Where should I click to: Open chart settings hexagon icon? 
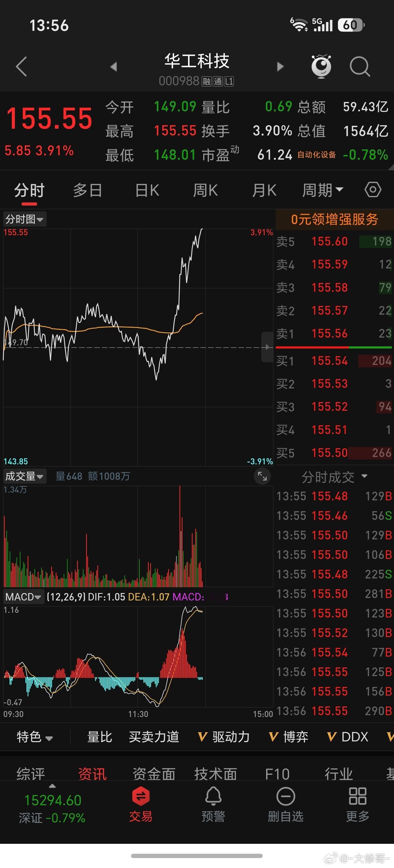[x=373, y=190]
